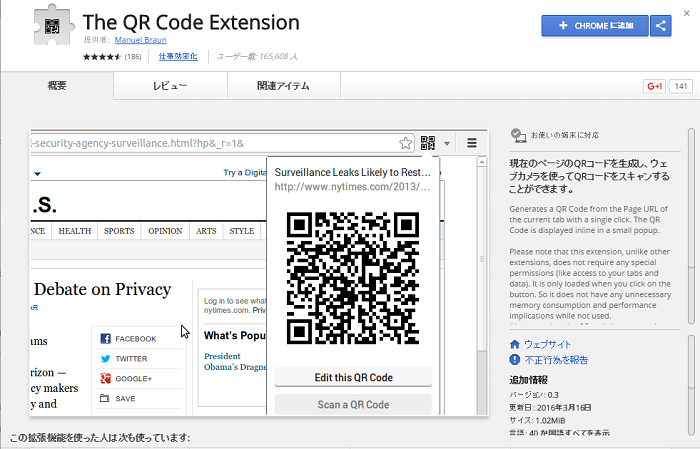Add the extension with CHROMEに追加 button

(595, 25)
